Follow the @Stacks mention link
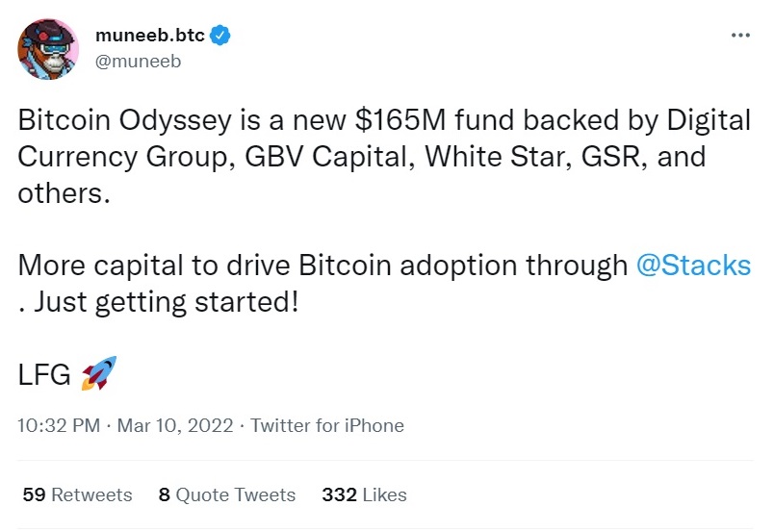The height and width of the screenshot is (532, 774). [693, 265]
